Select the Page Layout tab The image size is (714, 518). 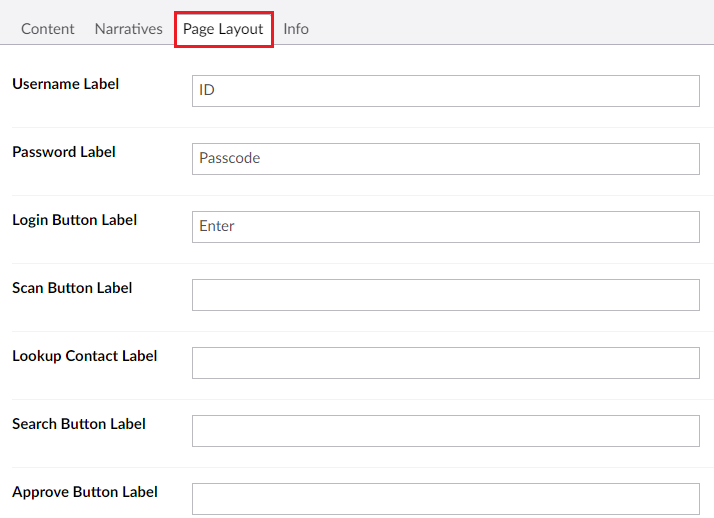223,29
